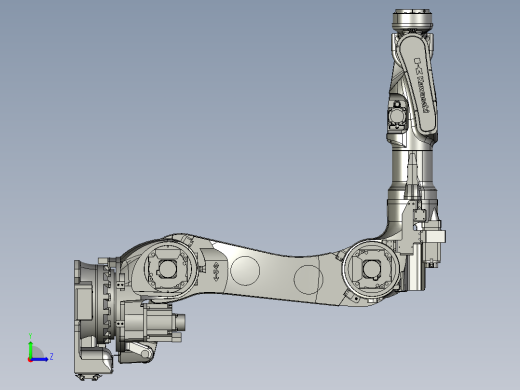Click the right circular mark on the lower arm
Screen dimensions: 520x390
pyautogui.click(x=308, y=279)
